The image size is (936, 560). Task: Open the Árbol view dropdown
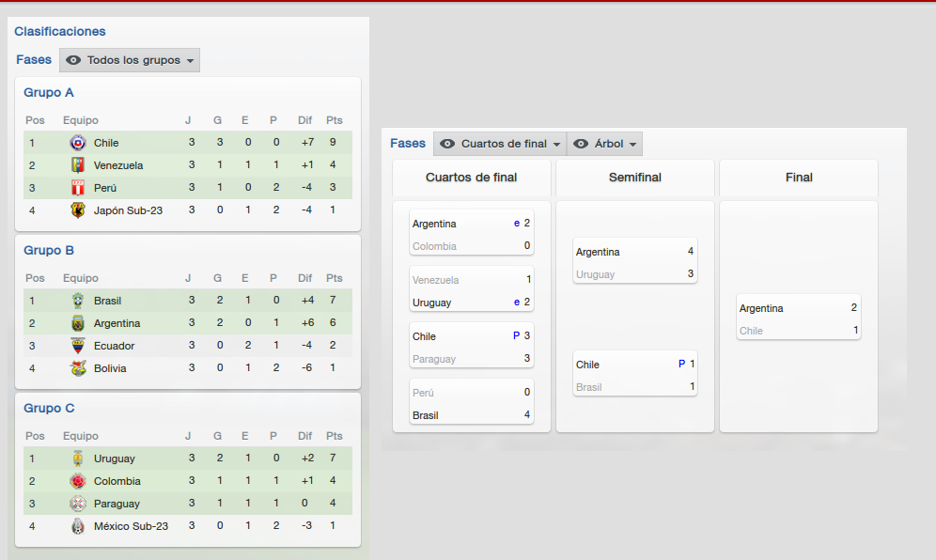coord(604,144)
